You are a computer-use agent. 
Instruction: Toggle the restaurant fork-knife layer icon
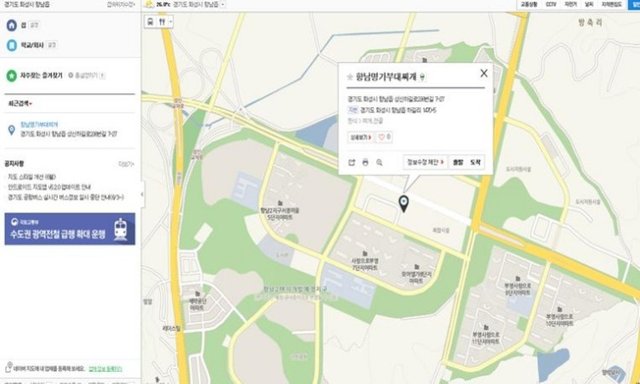coord(162,22)
